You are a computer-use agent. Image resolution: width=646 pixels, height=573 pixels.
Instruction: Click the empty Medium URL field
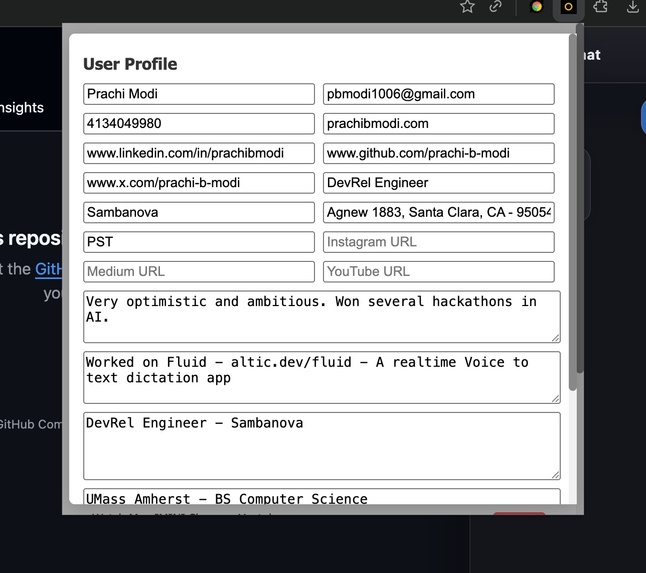(x=199, y=272)
